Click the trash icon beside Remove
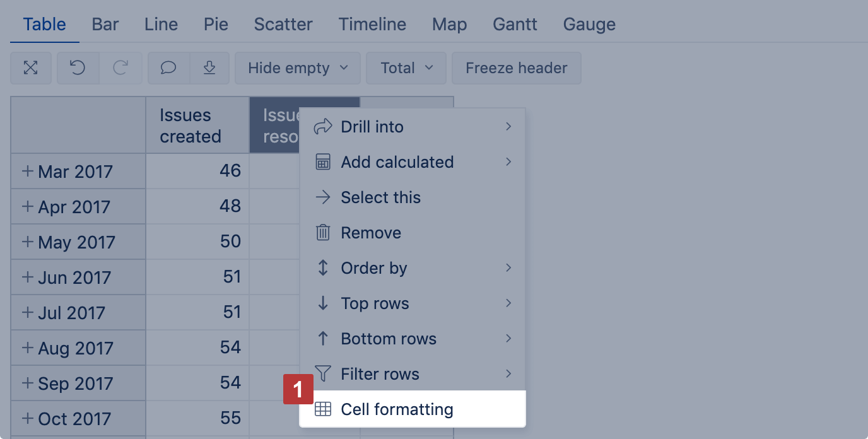Viewport: 868px width, 439px height. coord(322,233)
